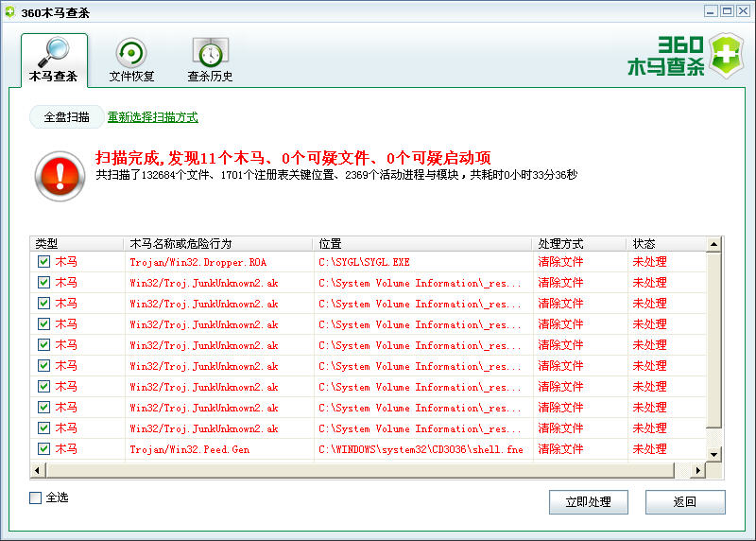Toggle the 全选 checkbox
Screen dimensions: 756x541
click(x=35, y=497)
